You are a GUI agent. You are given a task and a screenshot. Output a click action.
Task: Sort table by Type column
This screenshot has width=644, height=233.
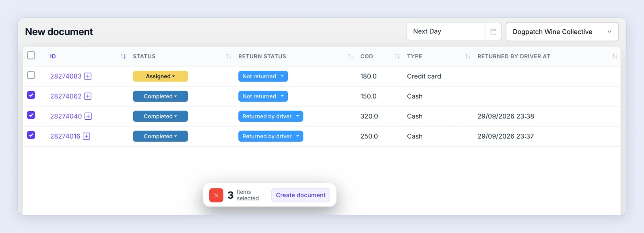click(468, 56)
